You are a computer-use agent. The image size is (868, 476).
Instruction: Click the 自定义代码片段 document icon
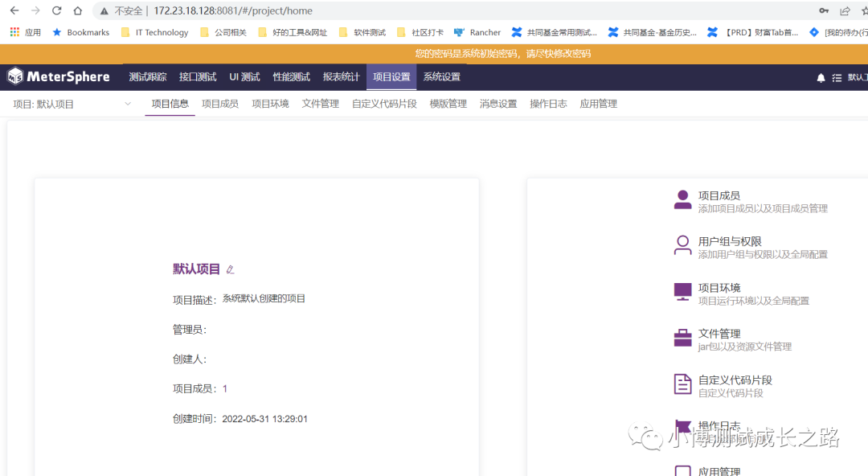coord(682,384)
